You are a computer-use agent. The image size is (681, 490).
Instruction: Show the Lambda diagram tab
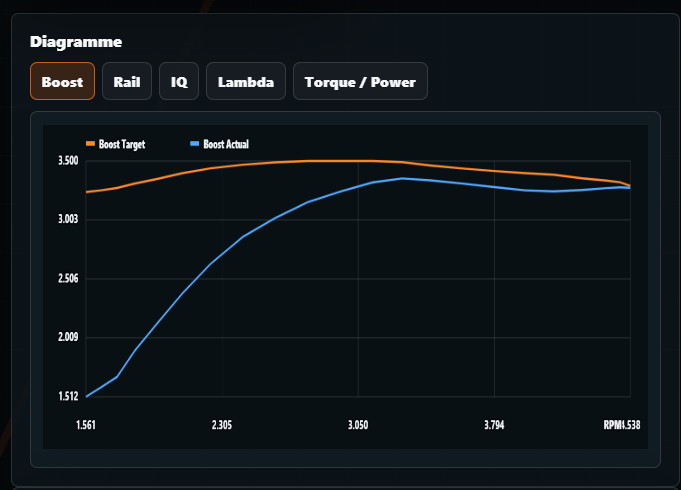click(246, 81)
